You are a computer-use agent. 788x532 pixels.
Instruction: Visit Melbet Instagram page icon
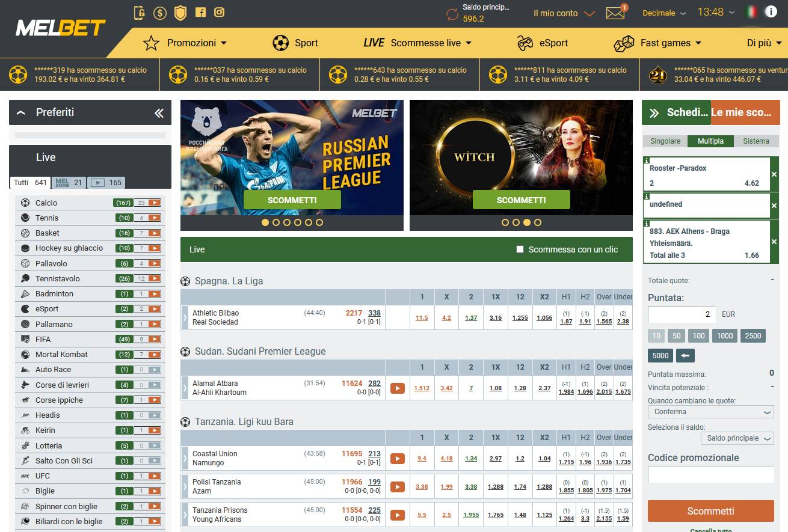pos(220,12)
